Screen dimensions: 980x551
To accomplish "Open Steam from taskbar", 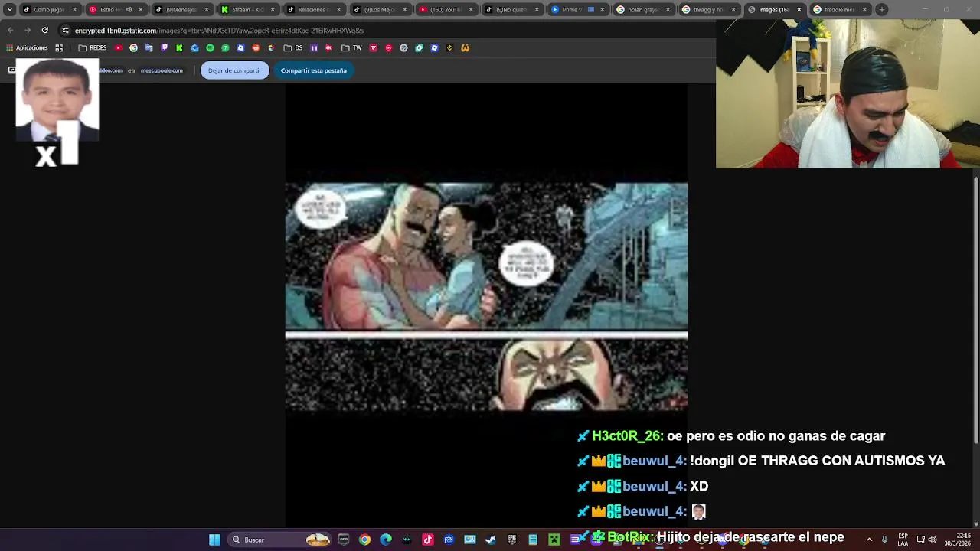I will 491,540.
